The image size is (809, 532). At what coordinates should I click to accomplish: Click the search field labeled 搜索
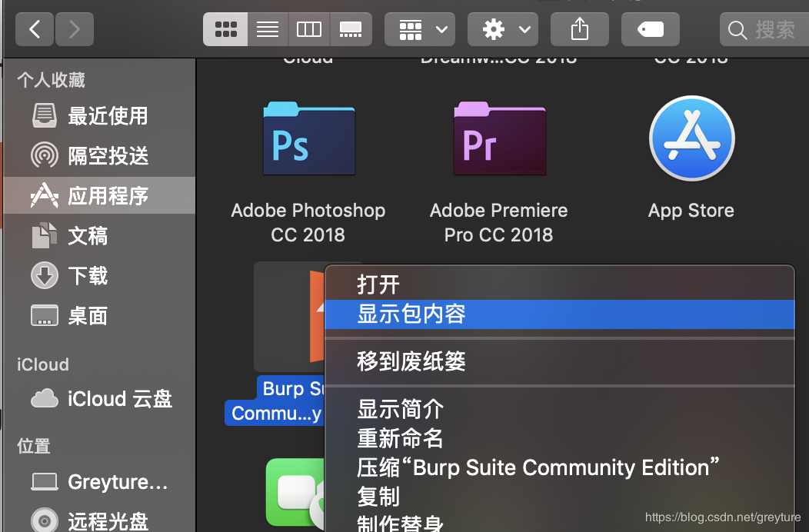[x=769, y=29]
